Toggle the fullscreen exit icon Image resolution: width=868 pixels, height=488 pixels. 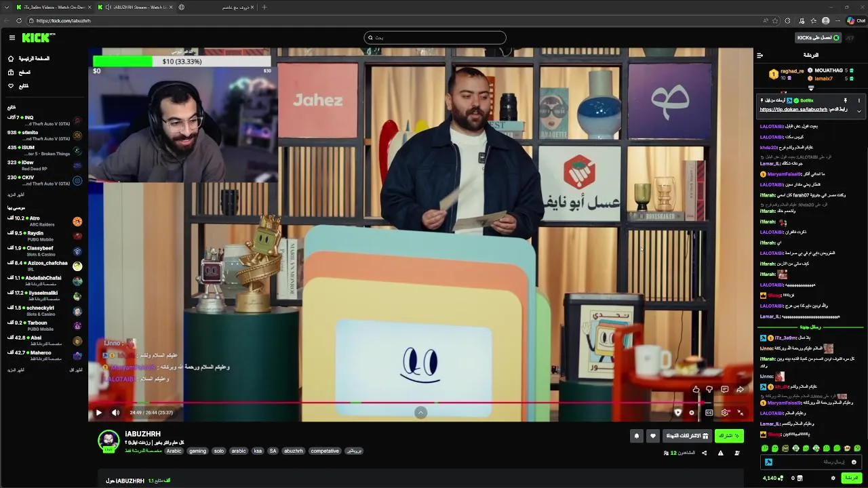coord(740,412)
